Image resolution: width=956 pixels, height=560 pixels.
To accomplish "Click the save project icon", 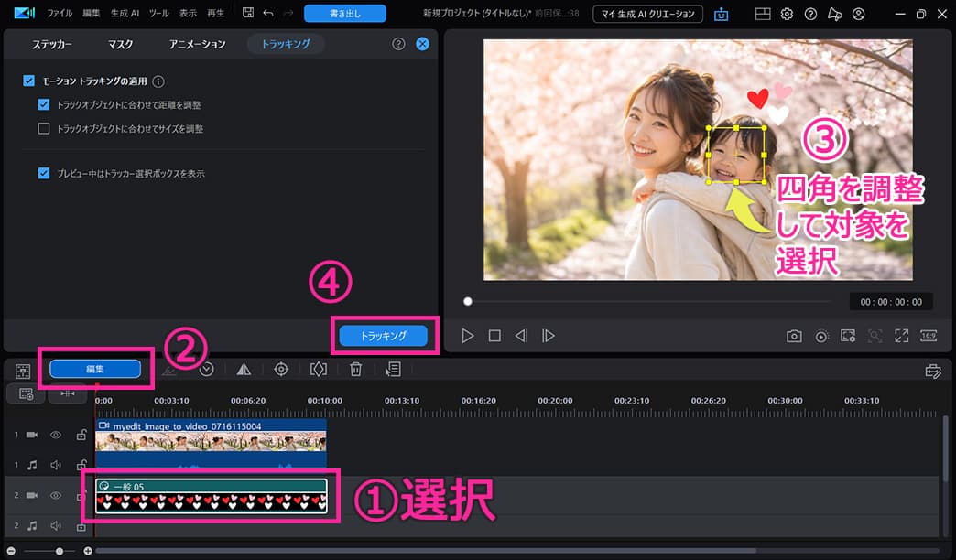I will point(247,13).
